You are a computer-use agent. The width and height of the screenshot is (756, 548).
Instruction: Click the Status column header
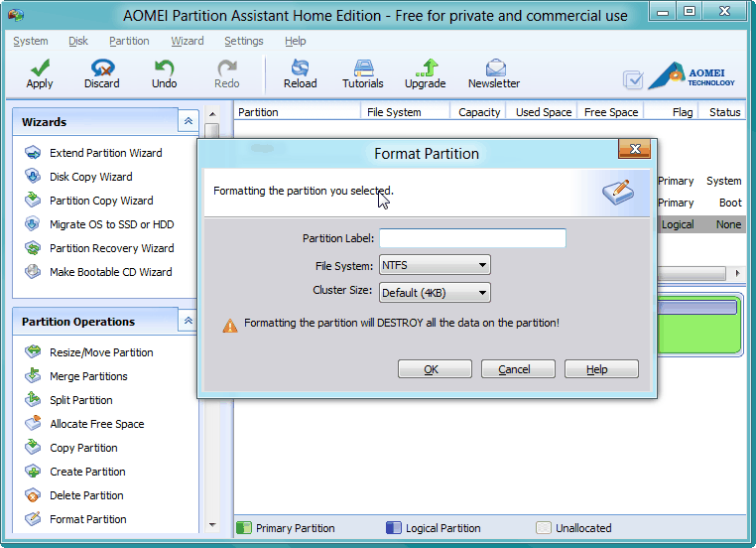click(x=721, y=112)
